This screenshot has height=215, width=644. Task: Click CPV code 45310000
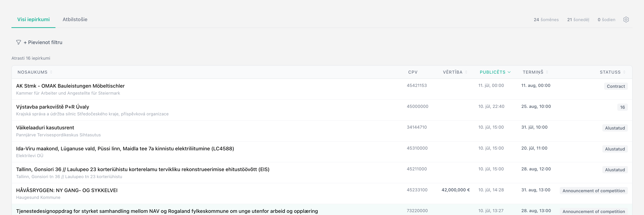417,148
